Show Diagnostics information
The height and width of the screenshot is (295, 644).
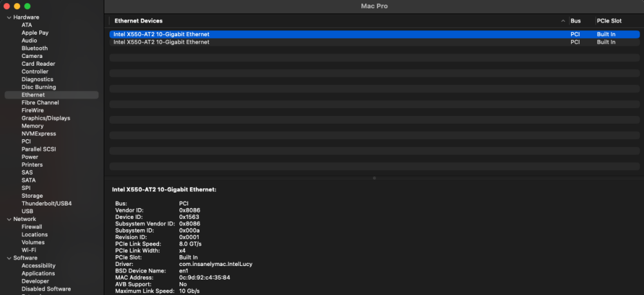37,79
